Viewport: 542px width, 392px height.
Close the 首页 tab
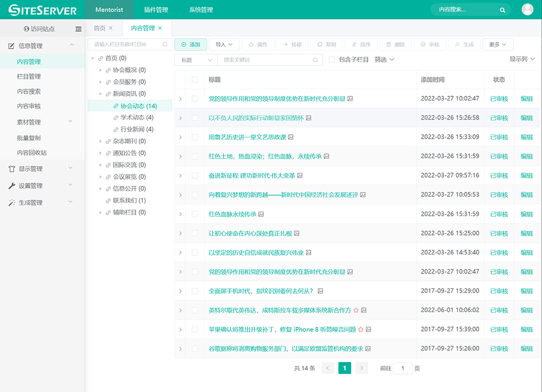coord(111,28)
